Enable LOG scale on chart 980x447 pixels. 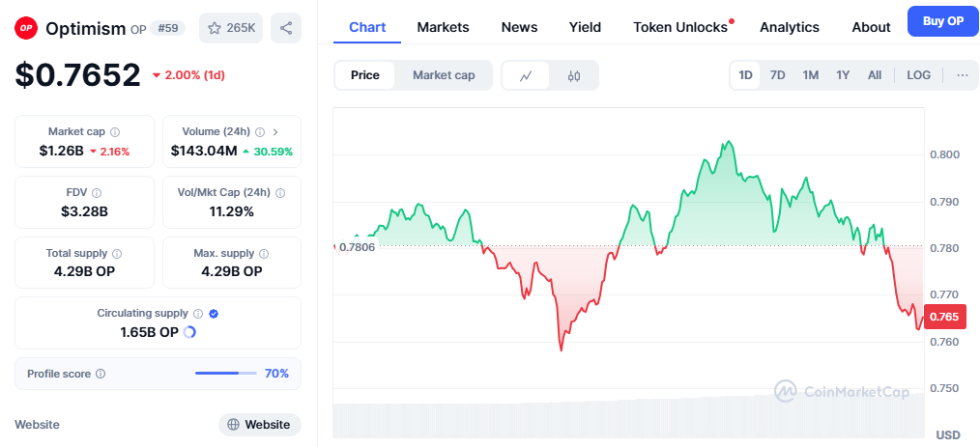click(918, 75)
